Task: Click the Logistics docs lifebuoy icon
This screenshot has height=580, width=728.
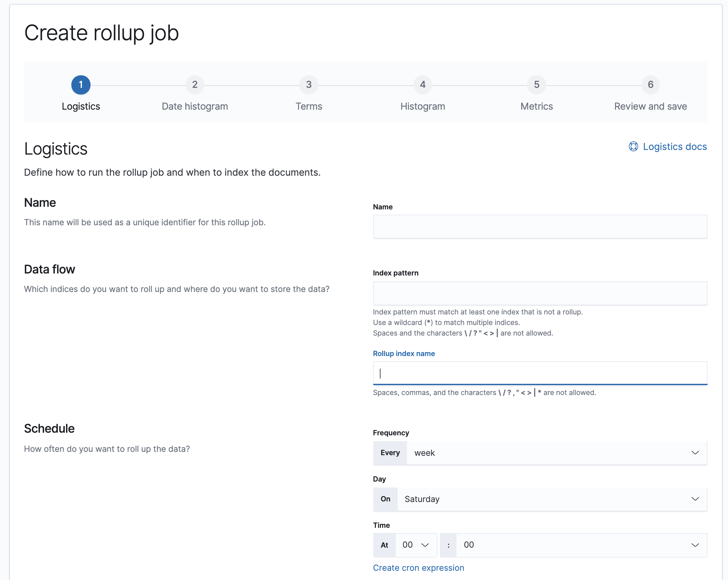Action: tap(633, 147)
